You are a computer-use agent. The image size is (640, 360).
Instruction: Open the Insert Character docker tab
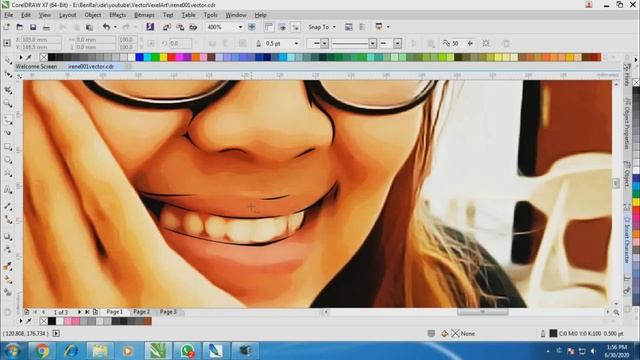[x=627, y=240]
